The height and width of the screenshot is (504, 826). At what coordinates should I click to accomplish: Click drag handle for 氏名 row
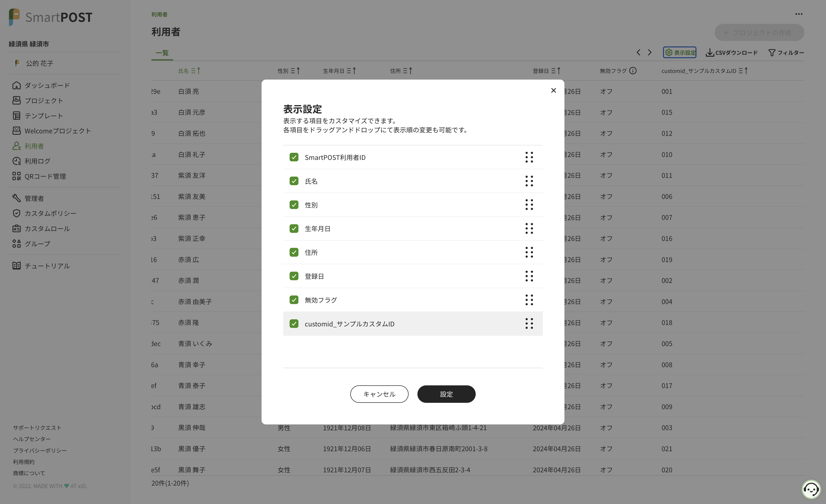click(x=529, y=181)
